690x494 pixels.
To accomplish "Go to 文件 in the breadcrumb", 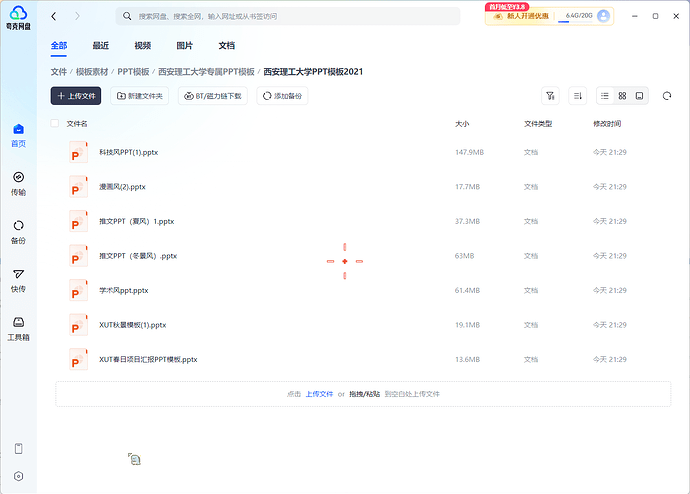I will click(x=59, y=72).
